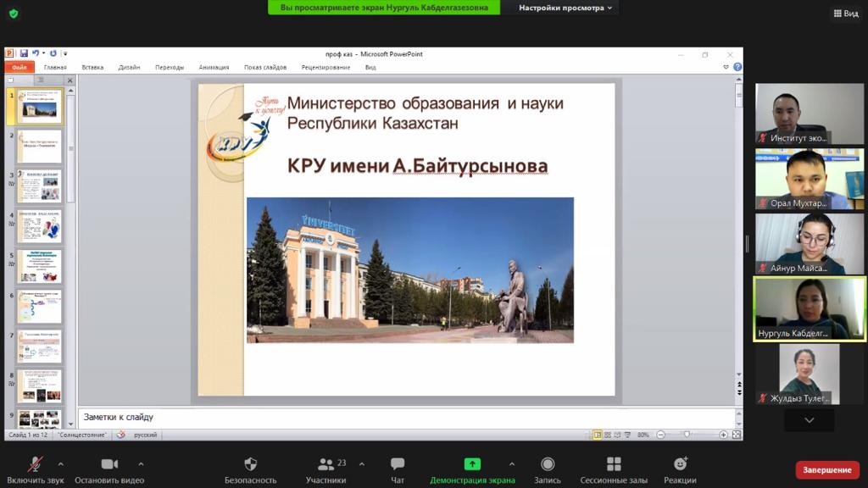The height and width of the screenshot is (488, 868).
Task: Click the Undo icon in Quick Access
Action: (x=36, y=53)
